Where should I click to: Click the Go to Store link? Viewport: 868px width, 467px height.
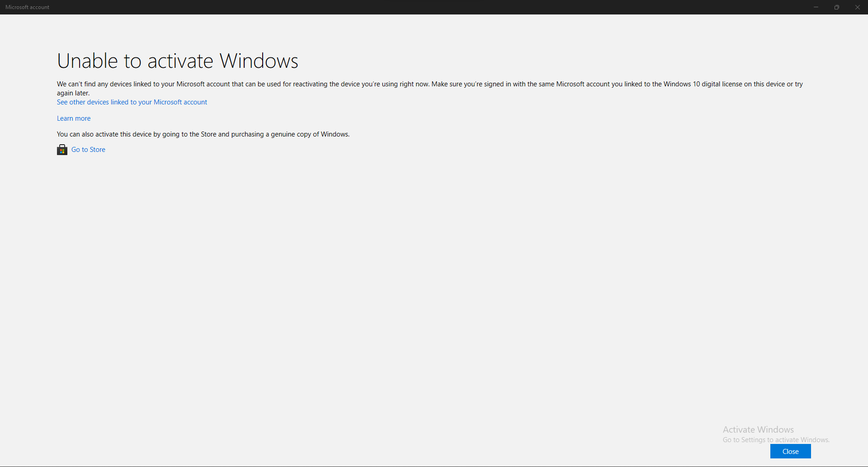(88, 150)
